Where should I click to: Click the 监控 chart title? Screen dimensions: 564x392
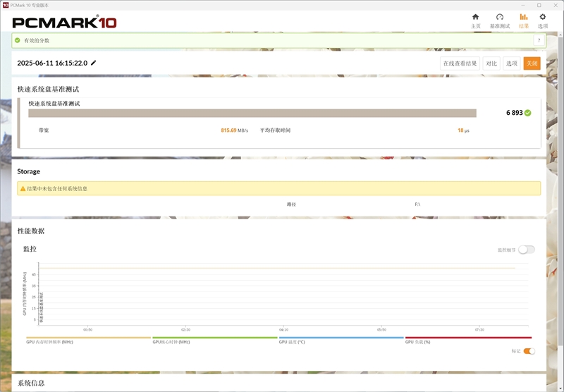[x=30, y=249]
